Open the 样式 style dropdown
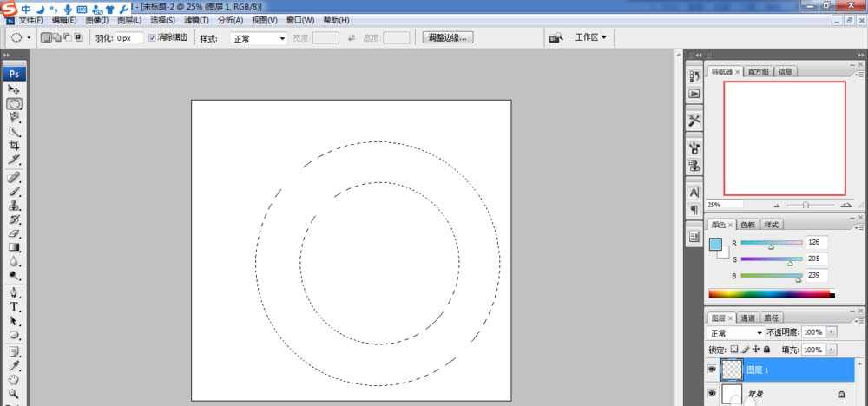Viewport: 868px width, 406px height. coord(259,38)
